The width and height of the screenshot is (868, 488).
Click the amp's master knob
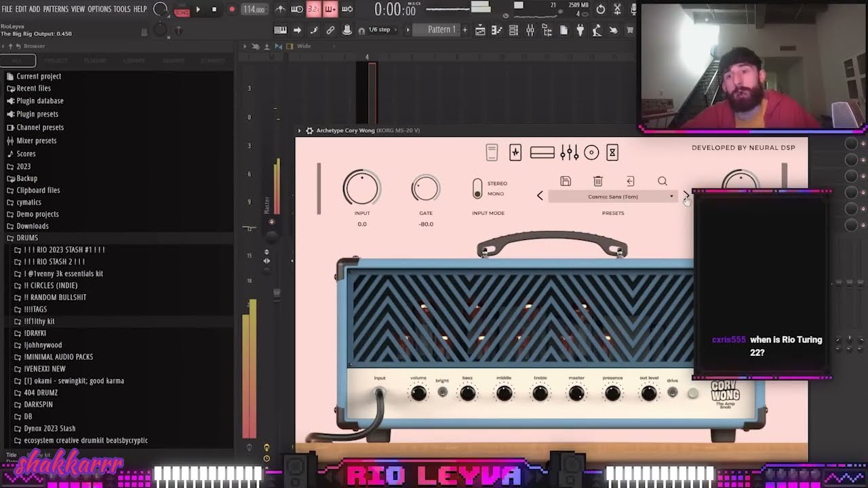576,393
